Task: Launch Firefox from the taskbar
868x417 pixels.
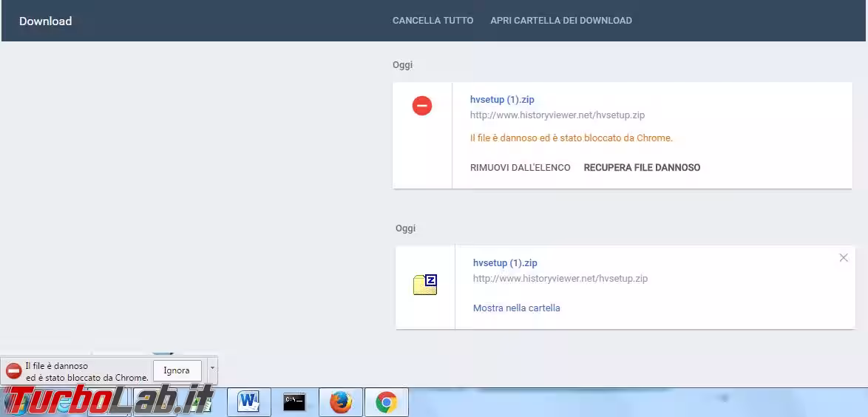Action: tap(340, 402)
